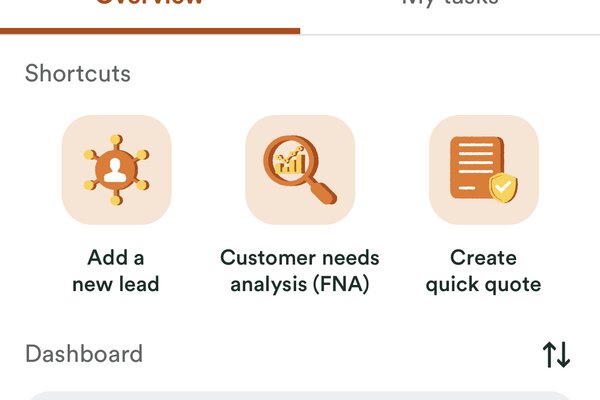The width and height of the screenshot is (600, 400).
Task: Tap the Add a new lead icon
Action: tap(116, 170)
